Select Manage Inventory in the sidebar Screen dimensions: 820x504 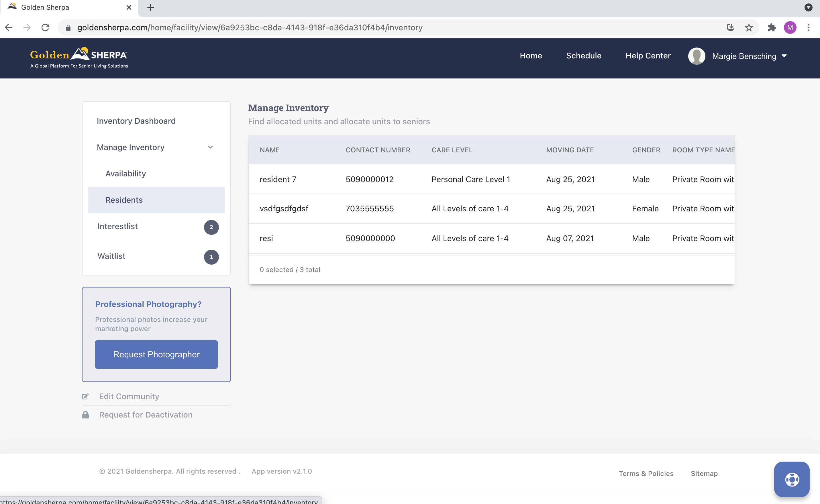[x=131, y=147]
